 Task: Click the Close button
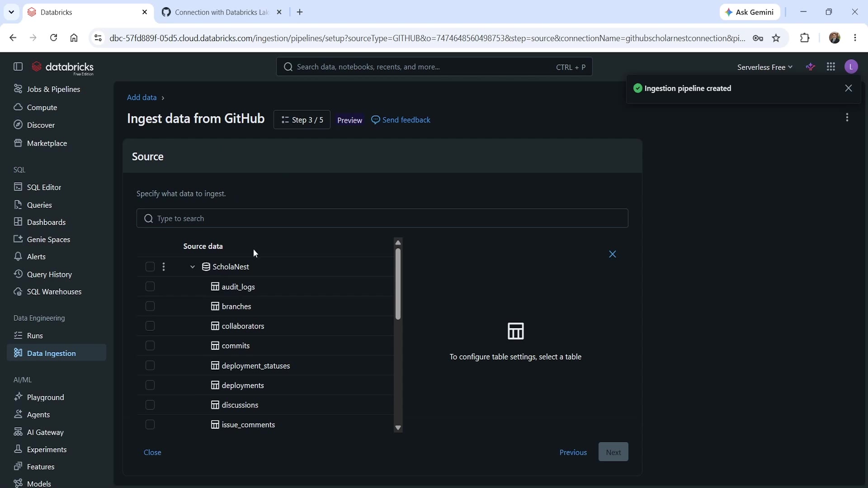[x=152, y=452]
